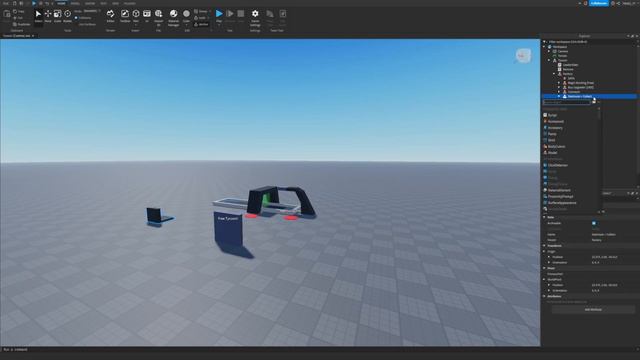Select Terrain in the Explorer
This screenshot has height=360, width=640.
562,56
